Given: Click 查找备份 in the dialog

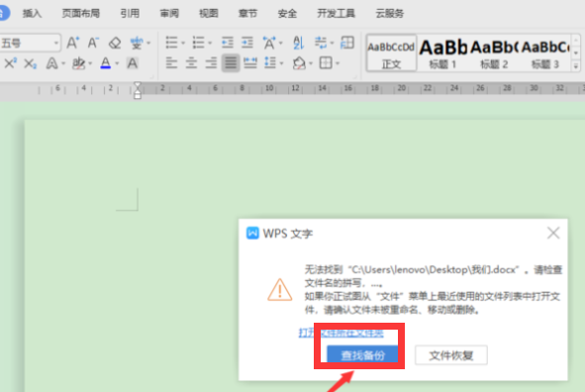Looking at the screenshot, I should tap(362, 355).
